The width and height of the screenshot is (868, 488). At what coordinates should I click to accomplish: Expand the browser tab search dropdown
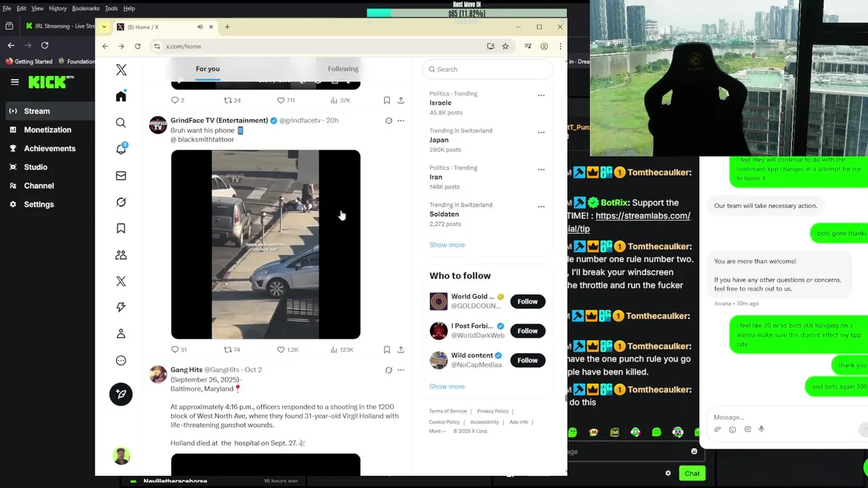tap(104, 27)
